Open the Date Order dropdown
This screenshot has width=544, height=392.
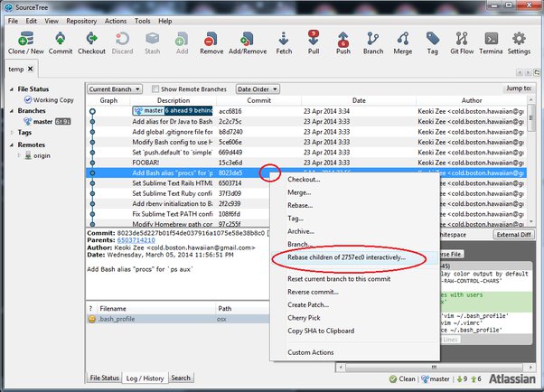tap(258, 89)
